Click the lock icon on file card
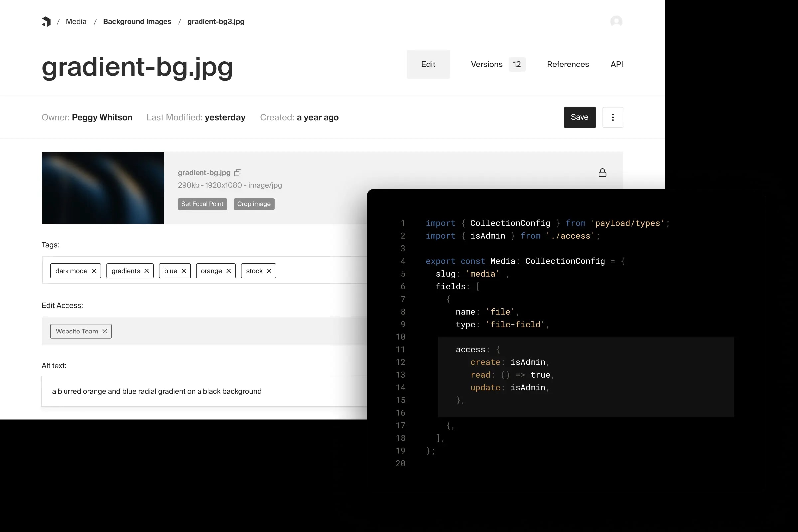798x532 pixels. tap(602, 172)
